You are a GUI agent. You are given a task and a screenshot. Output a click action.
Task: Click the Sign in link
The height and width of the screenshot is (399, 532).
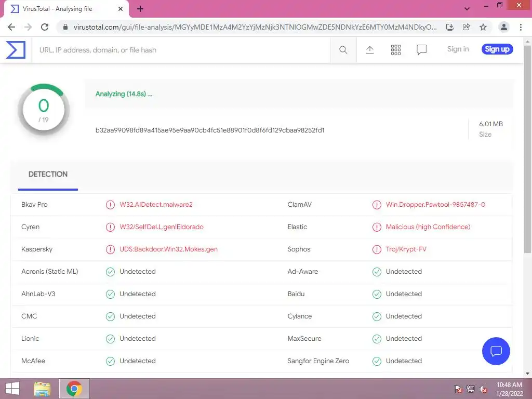pos(458,49)
